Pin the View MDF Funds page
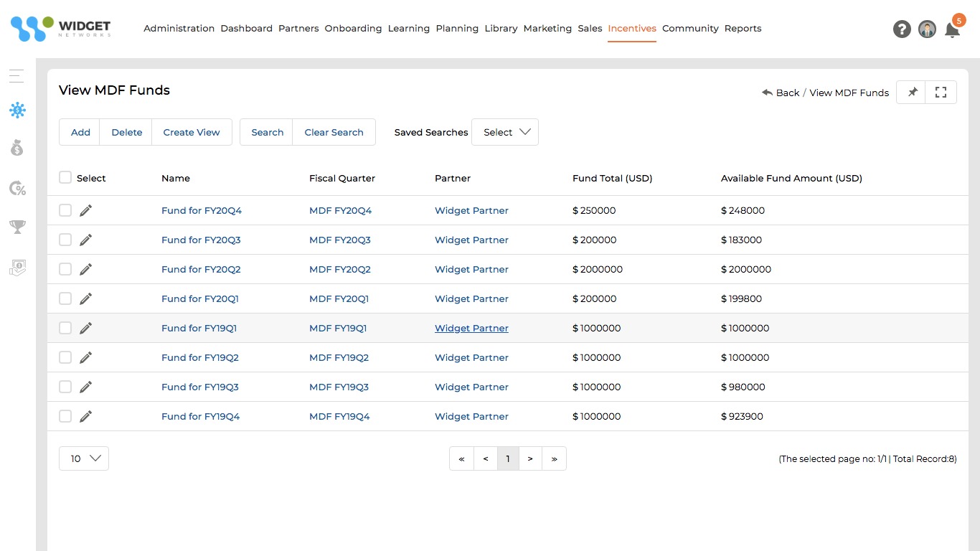Viewport: 980px width, 551px height. click(x=912, y=93)
